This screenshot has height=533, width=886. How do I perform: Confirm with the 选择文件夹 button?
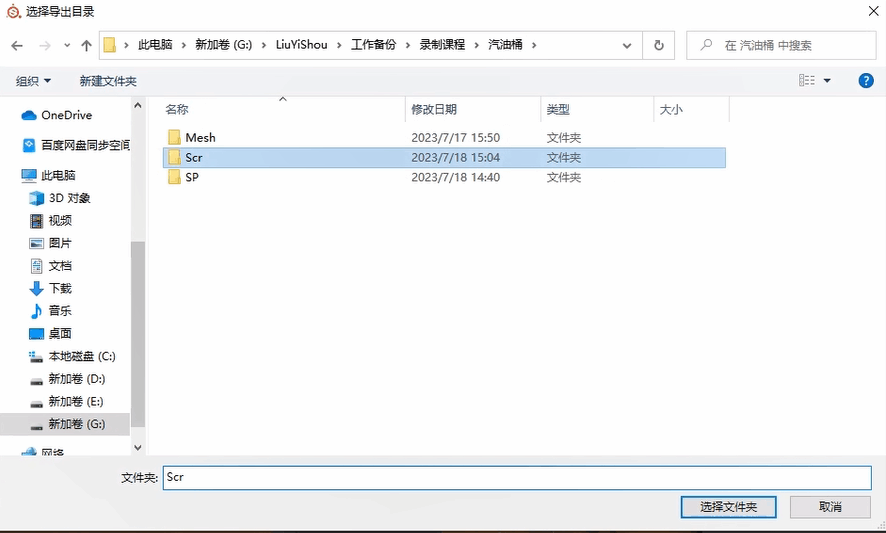point(728,507)
